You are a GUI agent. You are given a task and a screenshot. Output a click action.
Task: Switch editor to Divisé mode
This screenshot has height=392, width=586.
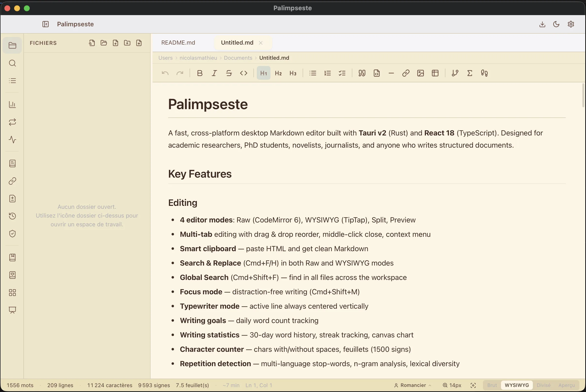point(544,385)
